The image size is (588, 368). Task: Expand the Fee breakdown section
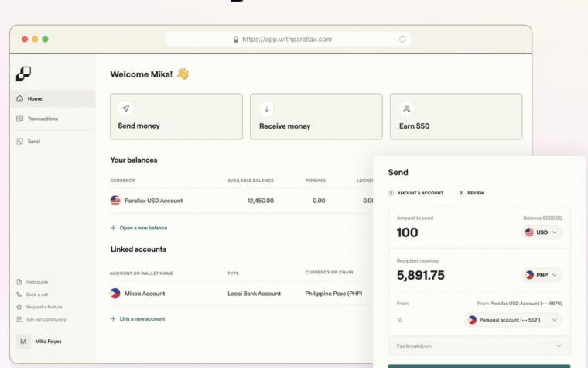point(479,346)
